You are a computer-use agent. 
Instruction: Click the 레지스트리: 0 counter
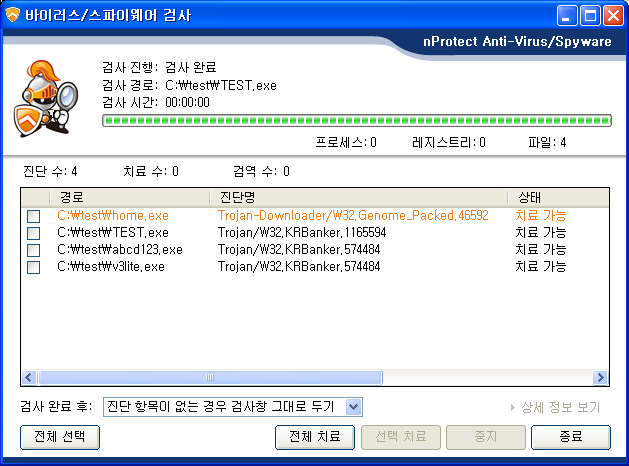click(449, 142)
